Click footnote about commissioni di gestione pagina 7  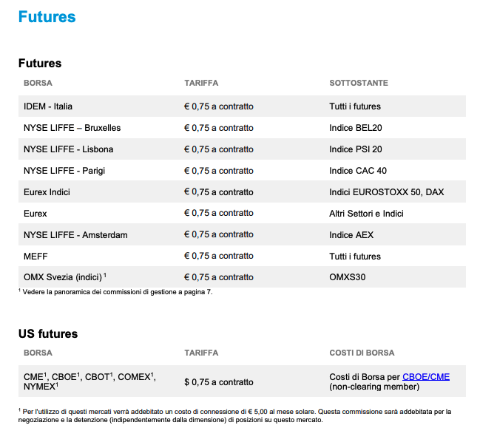tap(115, 292)
